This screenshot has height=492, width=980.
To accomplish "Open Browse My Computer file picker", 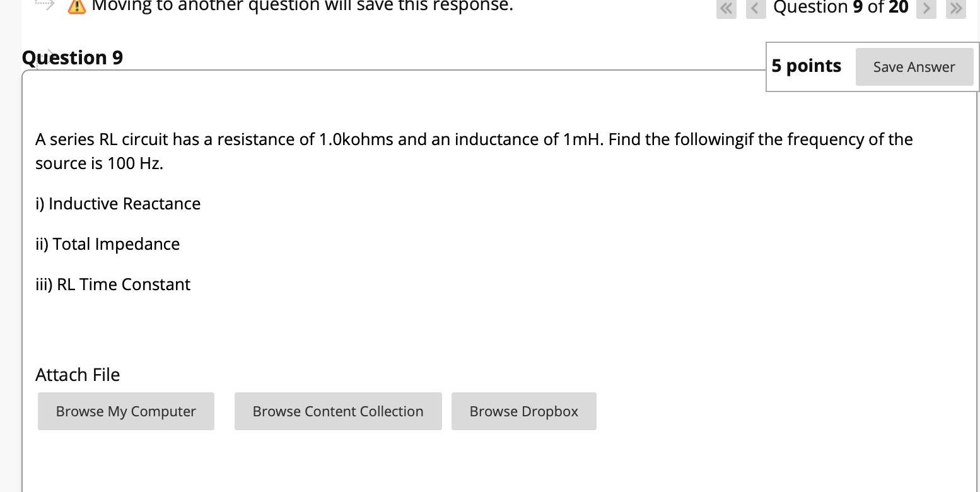I will click(125, 411).
